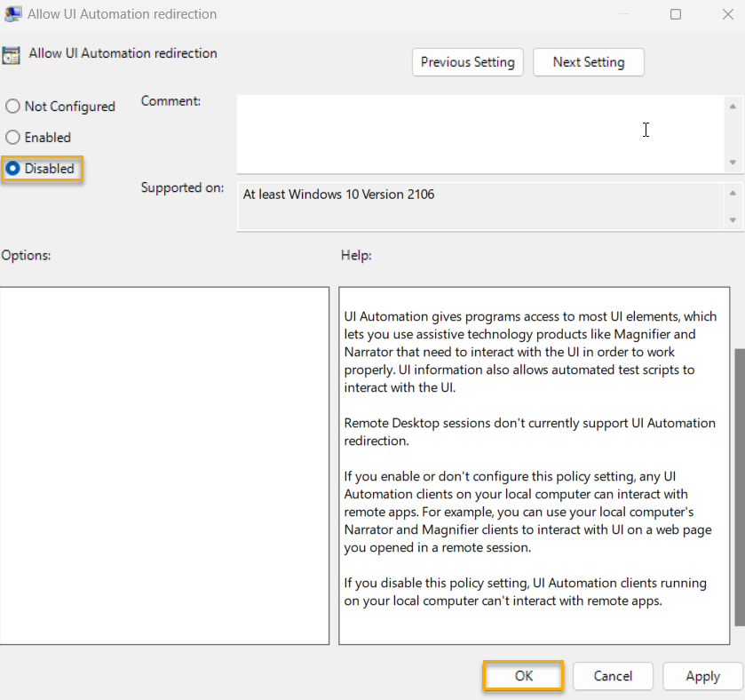Screen dimensions: 745x700
Task: Select the Not Configured radio button
Action: click(x=12, y=106)
